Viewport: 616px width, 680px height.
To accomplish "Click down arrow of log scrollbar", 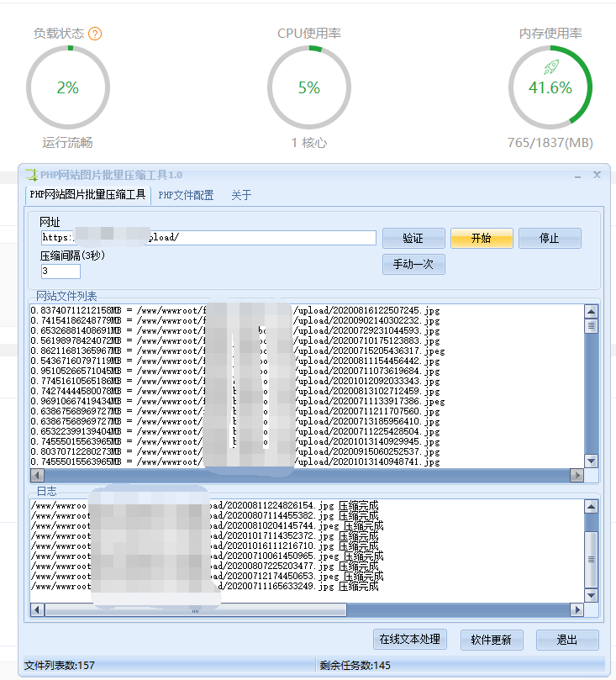I will click(x=592, y=595).
